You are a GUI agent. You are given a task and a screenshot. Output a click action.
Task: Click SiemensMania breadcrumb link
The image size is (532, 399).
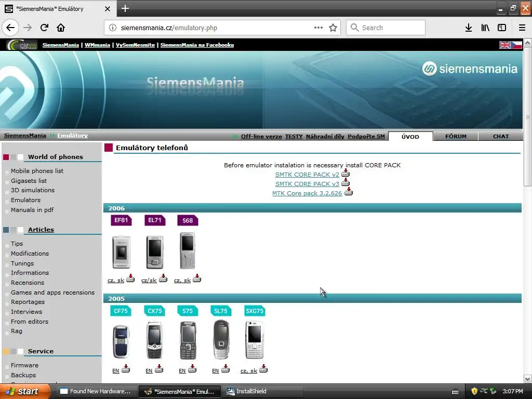click(x=25, y=136)
